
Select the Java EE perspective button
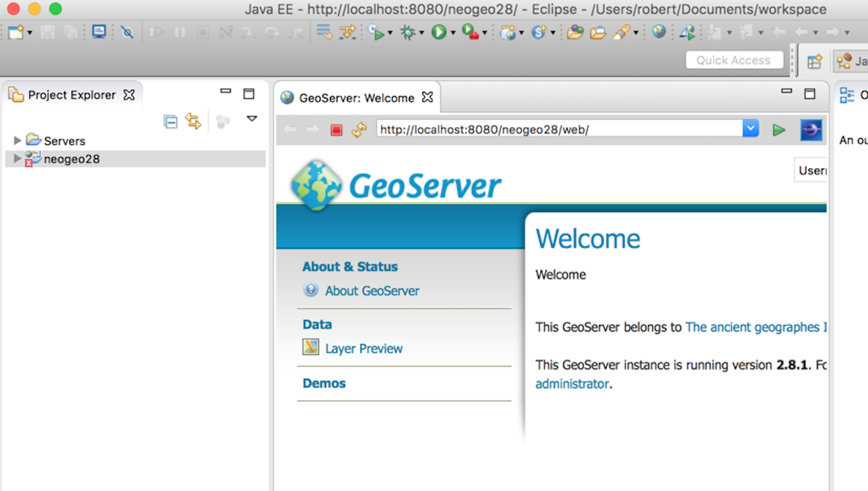850,61
